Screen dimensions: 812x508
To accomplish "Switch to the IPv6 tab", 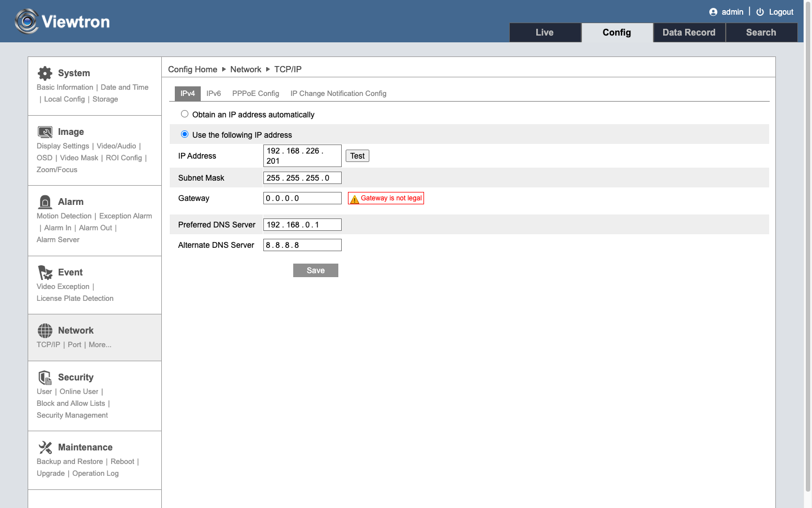I will (214, 94).
